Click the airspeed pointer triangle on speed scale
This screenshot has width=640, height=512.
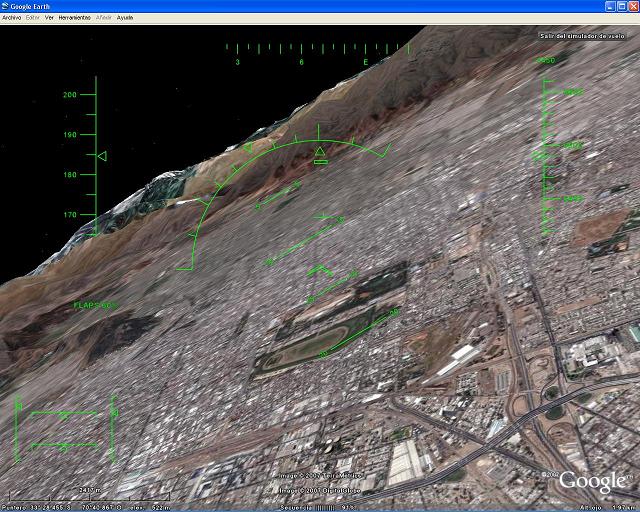[102, 156]
